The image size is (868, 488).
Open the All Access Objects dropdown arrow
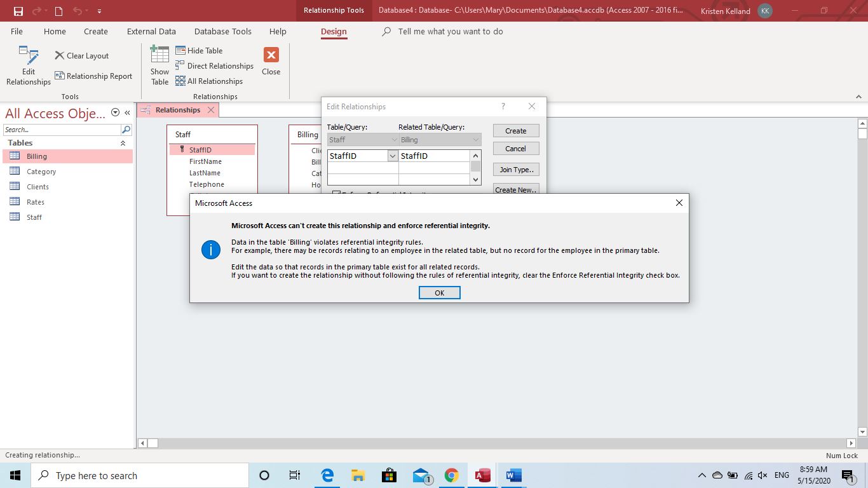(115, 112)
